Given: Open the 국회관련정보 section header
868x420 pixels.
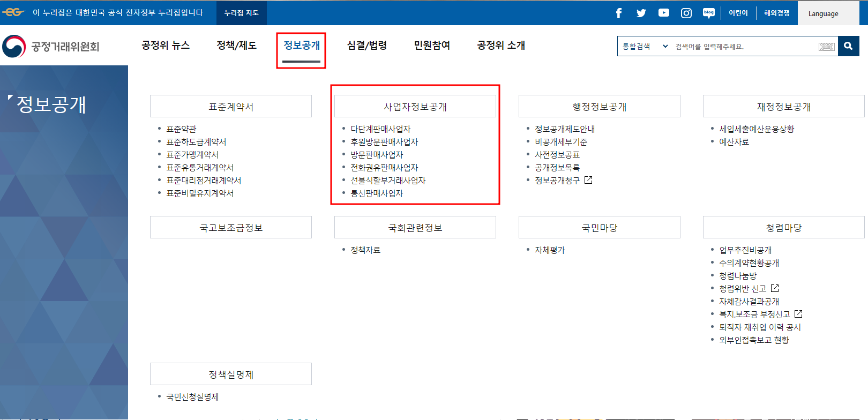Looking at the screenshot, I should pos(415,227).
